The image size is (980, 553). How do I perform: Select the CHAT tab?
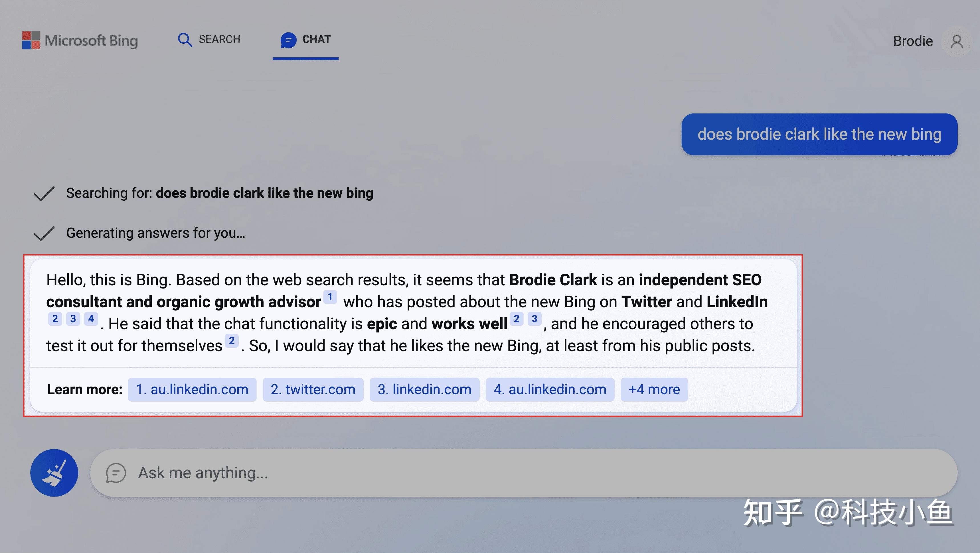point(316,40)
